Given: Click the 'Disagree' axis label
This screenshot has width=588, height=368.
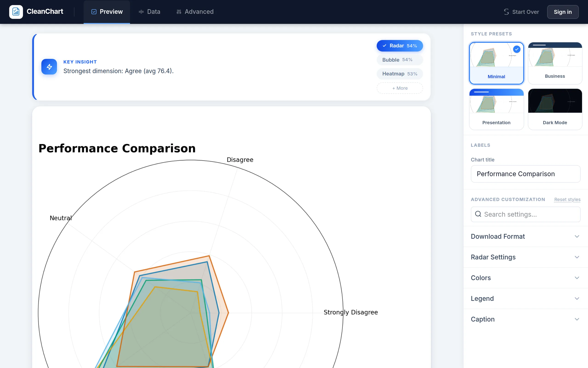Looking at the screenshot, I should pyautogui.click(x=240, y=160).
